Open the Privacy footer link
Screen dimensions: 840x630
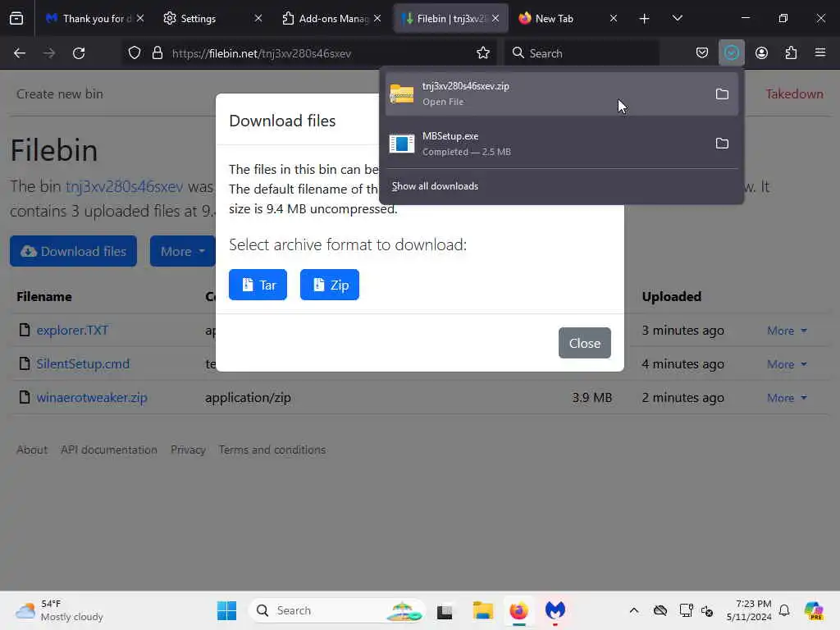(x=188, y=450)
